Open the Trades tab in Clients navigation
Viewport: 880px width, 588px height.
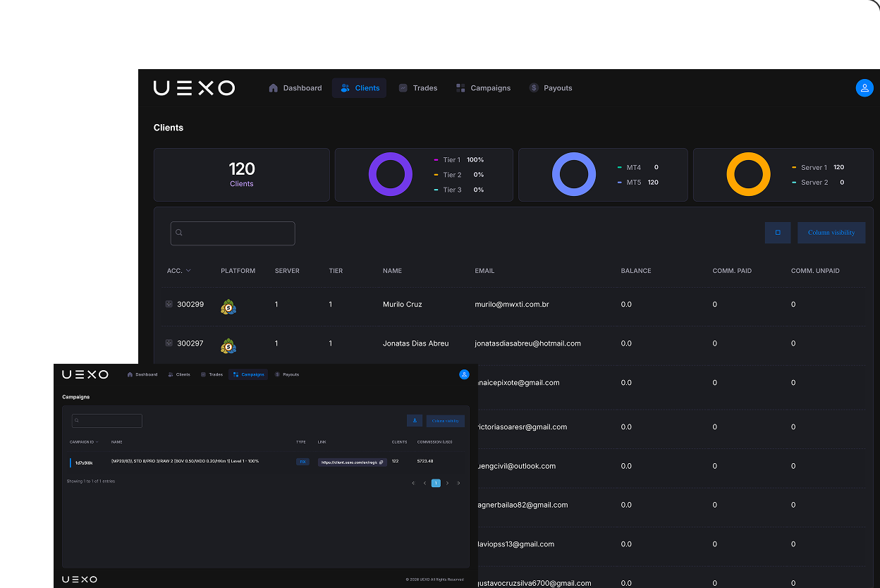click(418, 88)
